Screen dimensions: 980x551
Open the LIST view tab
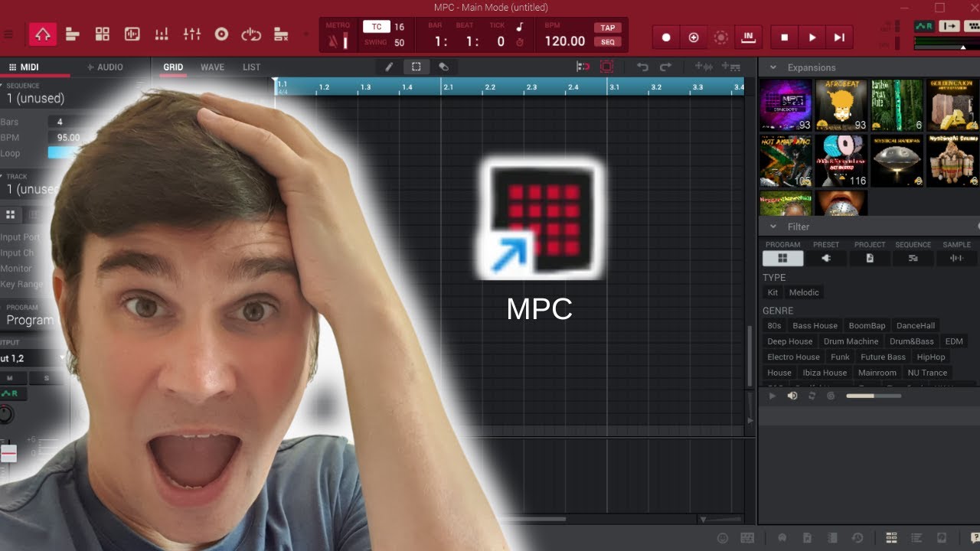(x=251, y=67)
